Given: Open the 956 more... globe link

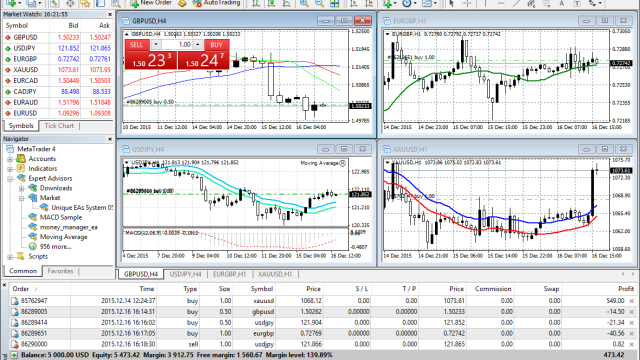Looking at the screenshot, I should point(50,247).
